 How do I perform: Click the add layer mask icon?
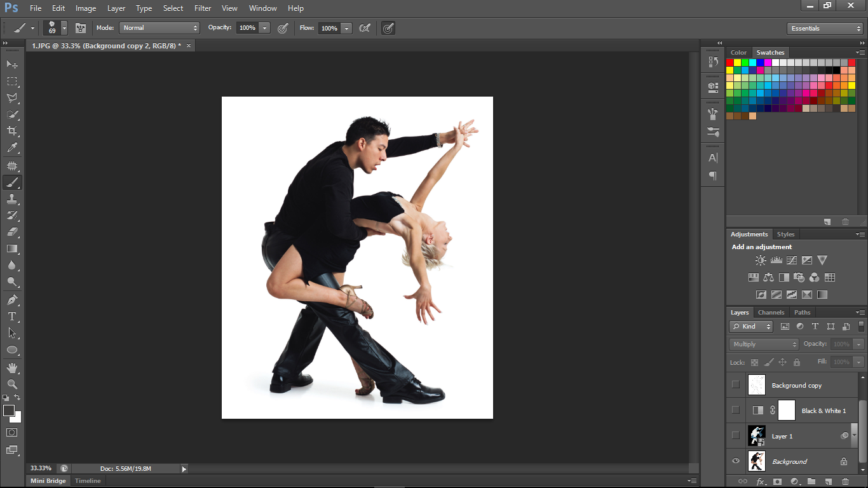pyautogui.click(x=777, y=482)
